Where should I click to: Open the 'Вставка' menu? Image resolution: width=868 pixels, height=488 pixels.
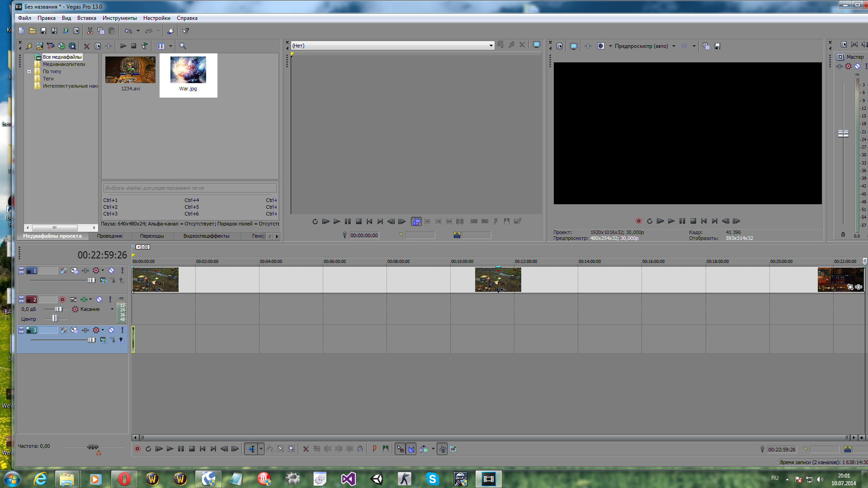[86, 18]
